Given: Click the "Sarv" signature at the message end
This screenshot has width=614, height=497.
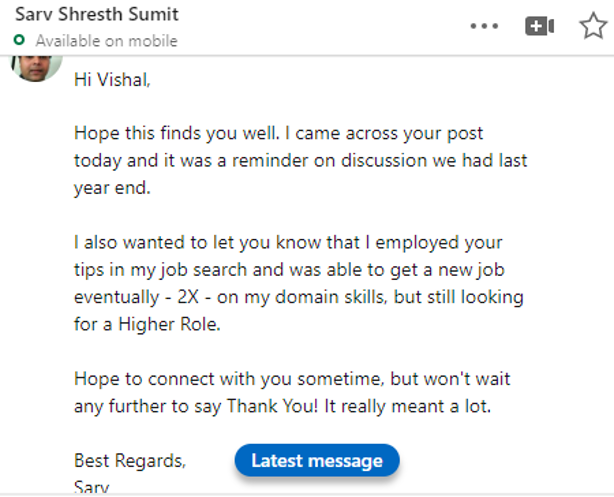Looking at the screenshot, I should tap(91, 487).
